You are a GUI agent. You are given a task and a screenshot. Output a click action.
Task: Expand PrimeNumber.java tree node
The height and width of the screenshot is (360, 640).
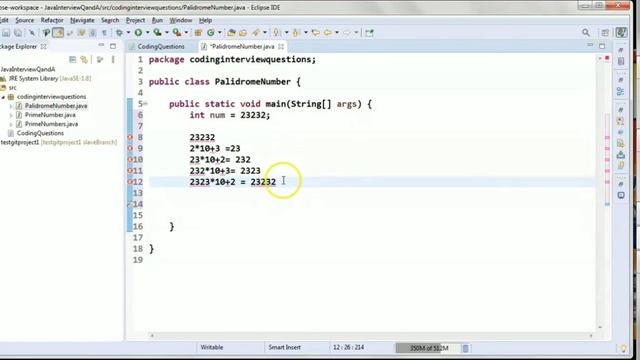[x=11, y=116]
